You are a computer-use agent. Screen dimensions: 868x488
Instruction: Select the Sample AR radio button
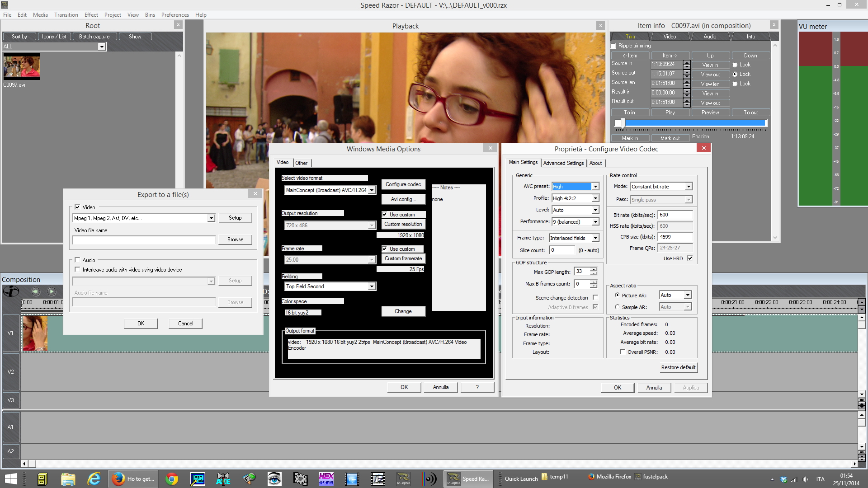(x=617, y=307)
